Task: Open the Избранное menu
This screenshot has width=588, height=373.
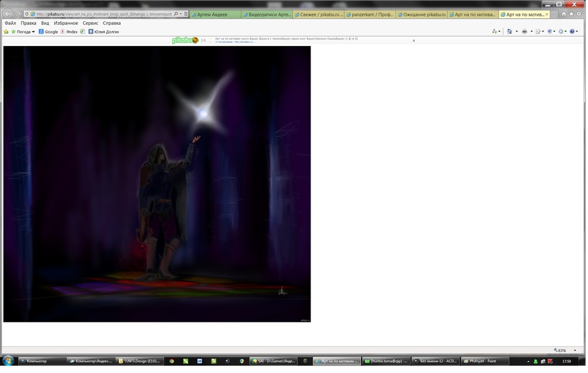Action: point(66,23)
